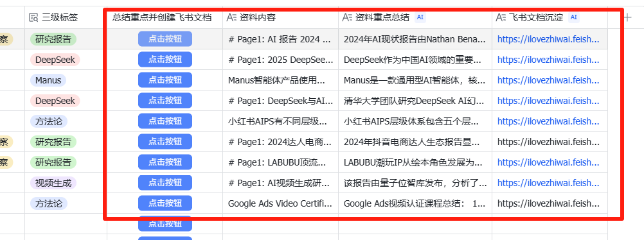The height and width of the screenshot is (240, 644).
Task: Open summary 'DeepSeek作为中国AI领域的重要...'
Action: pos(415,60)
